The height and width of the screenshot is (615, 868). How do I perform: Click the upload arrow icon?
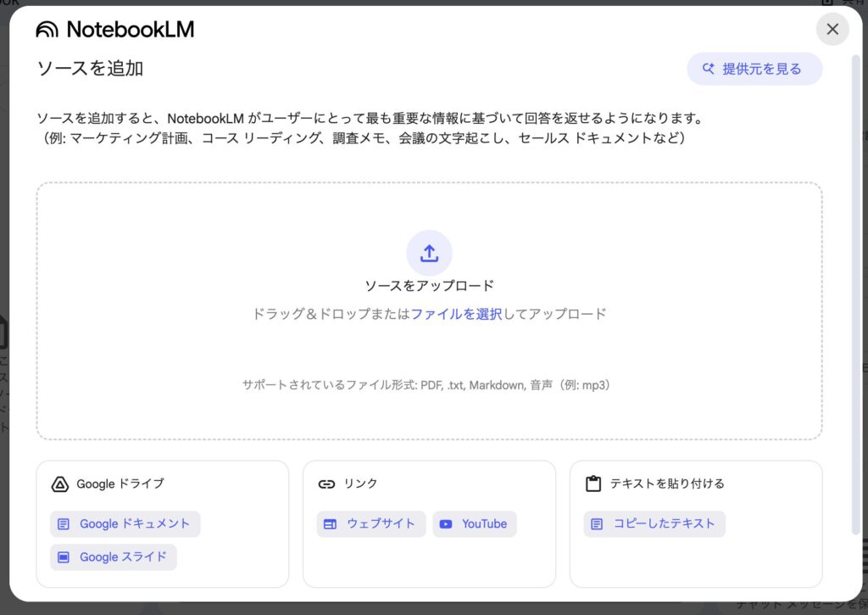(429, 253)
